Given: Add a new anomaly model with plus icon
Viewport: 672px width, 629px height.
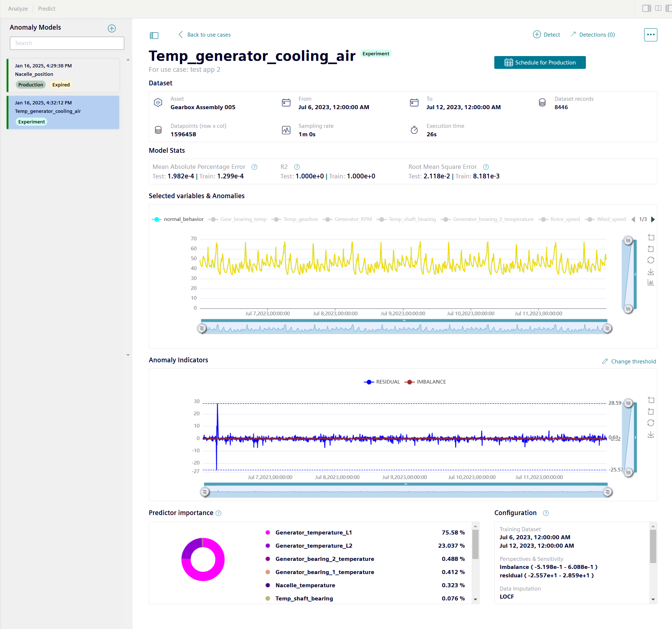Looking at the screenshot, I should click(112, 29).
